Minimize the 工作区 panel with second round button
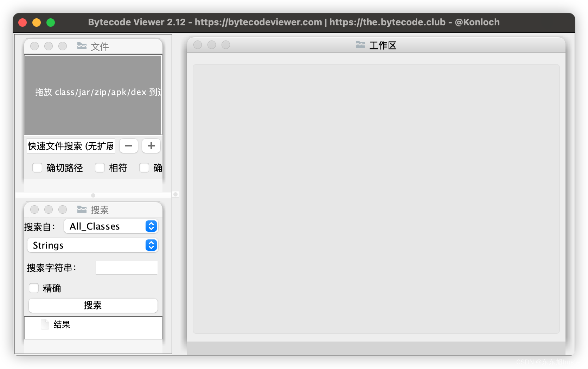Screen dimensions: 588x369 (x=212, y=45)
